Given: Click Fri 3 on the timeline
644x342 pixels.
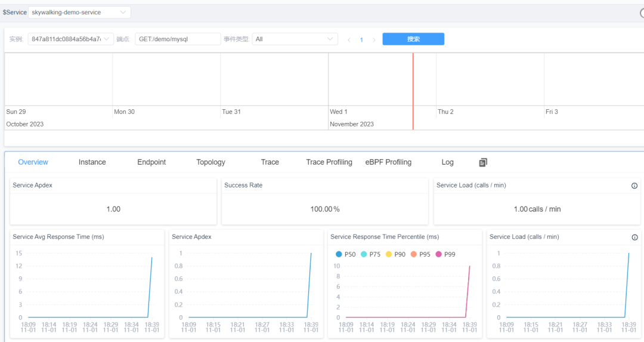Looking at the screenshot, I should (552, 112).
